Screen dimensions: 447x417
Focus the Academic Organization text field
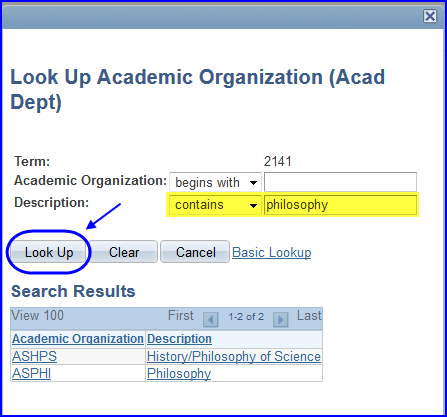pos(340,182)
